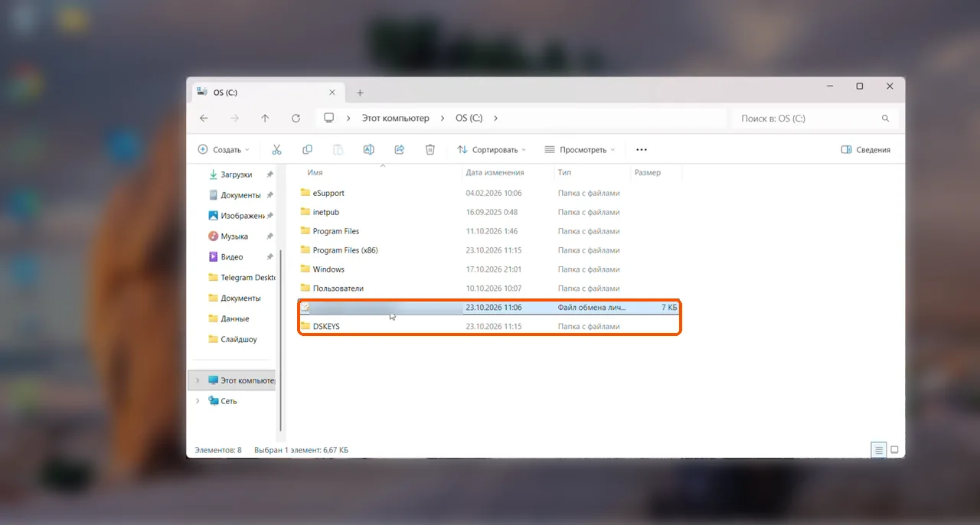Screen dimensions: 980x525
Task: Toggle the Сведения details pane
Action: point(866,150)
